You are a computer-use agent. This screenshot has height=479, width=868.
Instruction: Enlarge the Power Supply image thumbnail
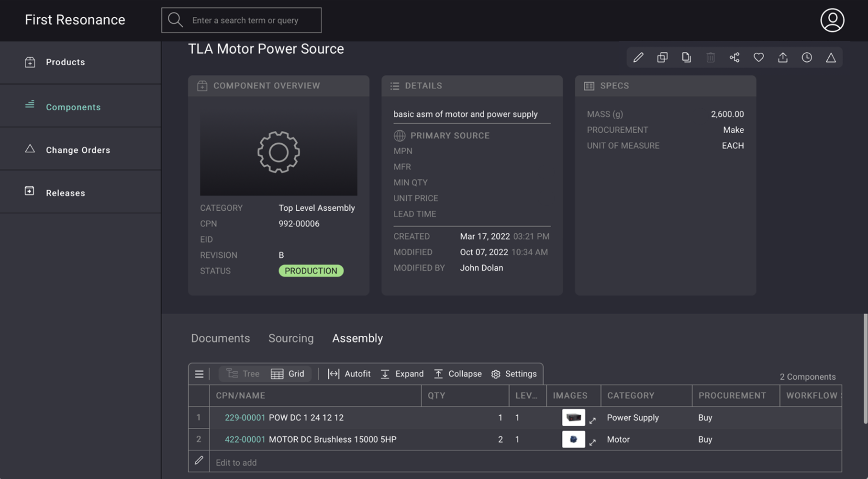coord(592,420)
